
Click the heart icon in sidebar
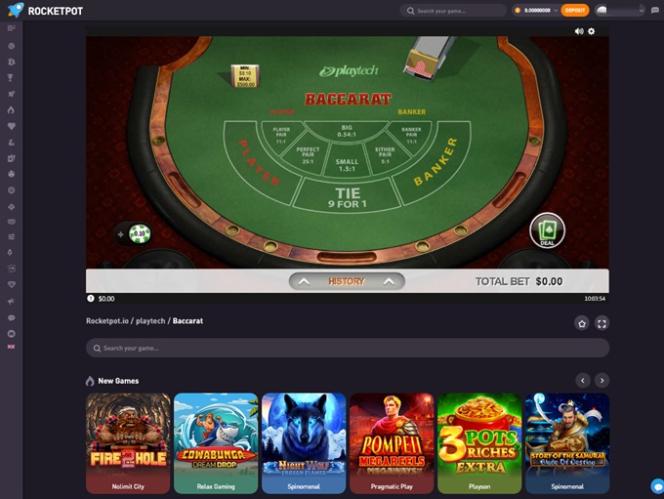[x=11, y=126]
